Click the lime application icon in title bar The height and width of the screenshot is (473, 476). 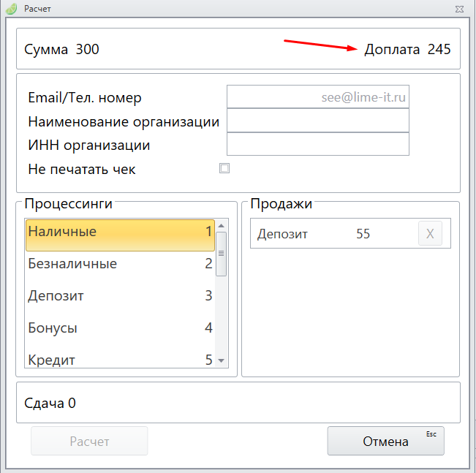(10, 8)
